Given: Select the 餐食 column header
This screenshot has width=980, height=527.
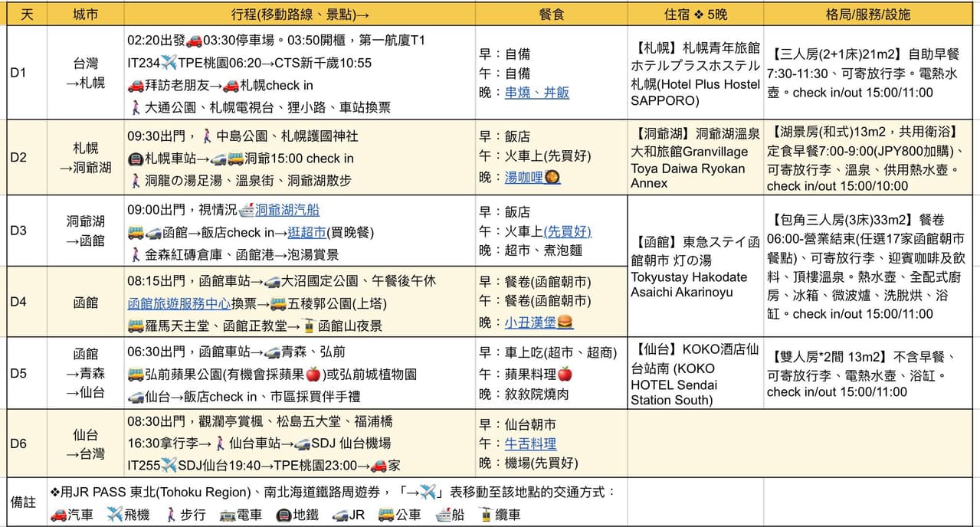Looking at the screenshot, I should pos(551,15).
